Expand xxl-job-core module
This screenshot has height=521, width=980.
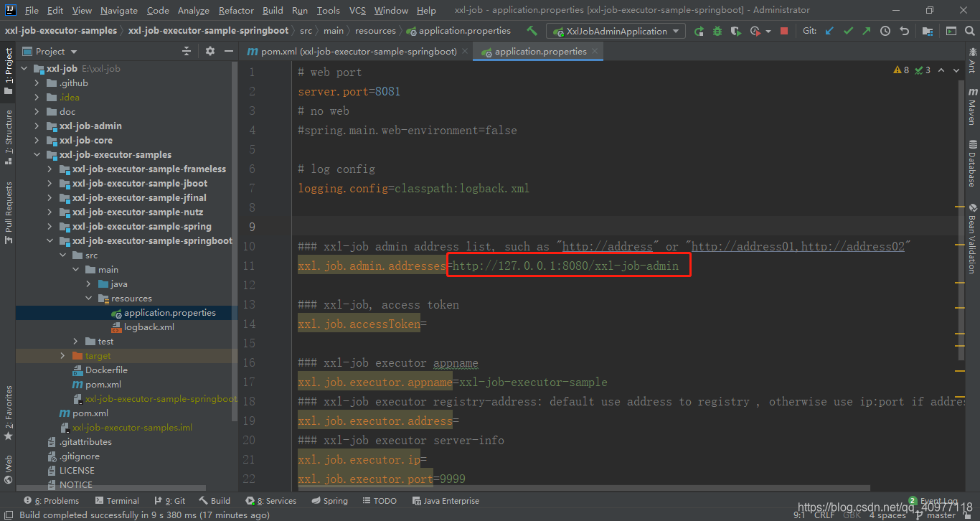(37, 140)
